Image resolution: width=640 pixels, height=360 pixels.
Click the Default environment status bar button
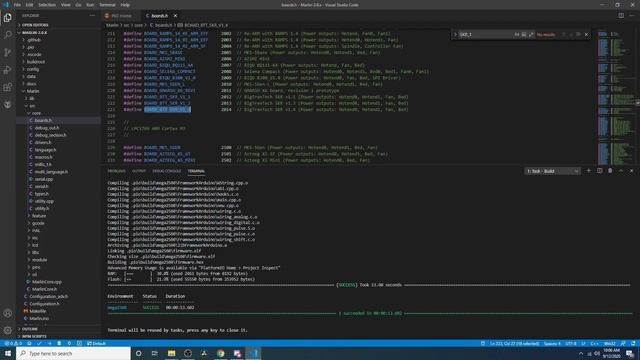click(x=96, y=343)
